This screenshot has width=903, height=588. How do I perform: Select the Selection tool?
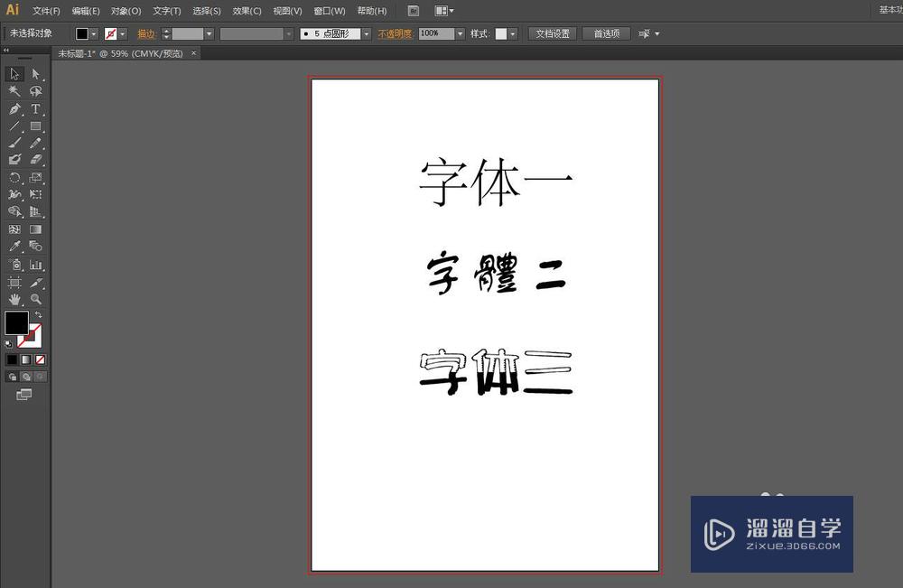[x=14, y=74]
